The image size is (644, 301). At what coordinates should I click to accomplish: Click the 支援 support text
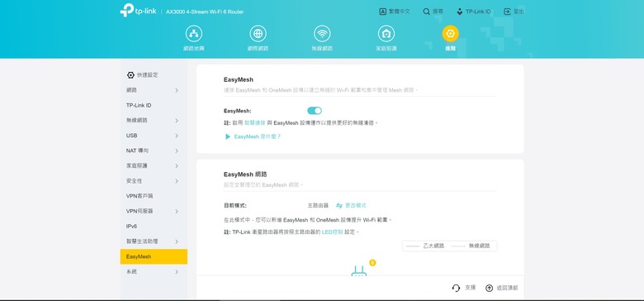[x=471, y=288]
